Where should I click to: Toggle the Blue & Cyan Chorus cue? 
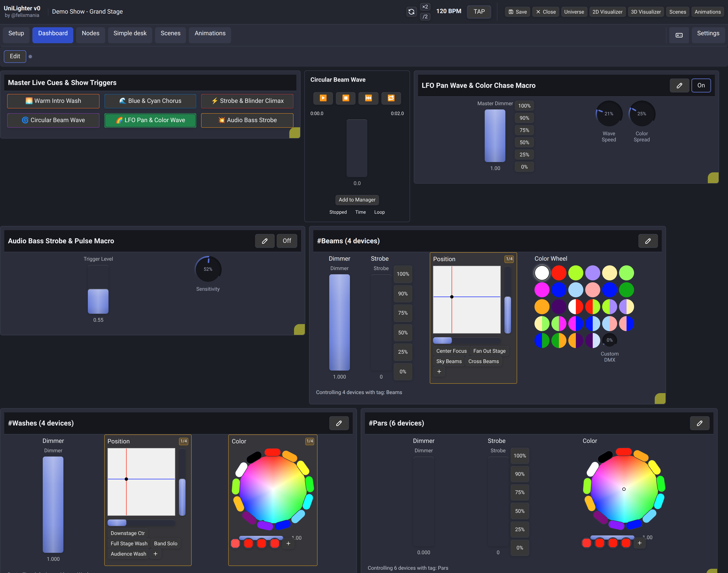pos(150,101)
